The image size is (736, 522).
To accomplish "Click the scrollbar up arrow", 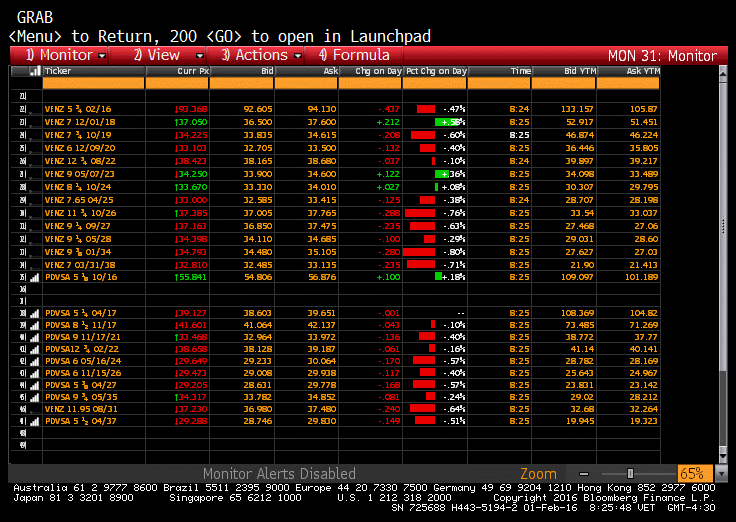I will (x=723, y=72).
